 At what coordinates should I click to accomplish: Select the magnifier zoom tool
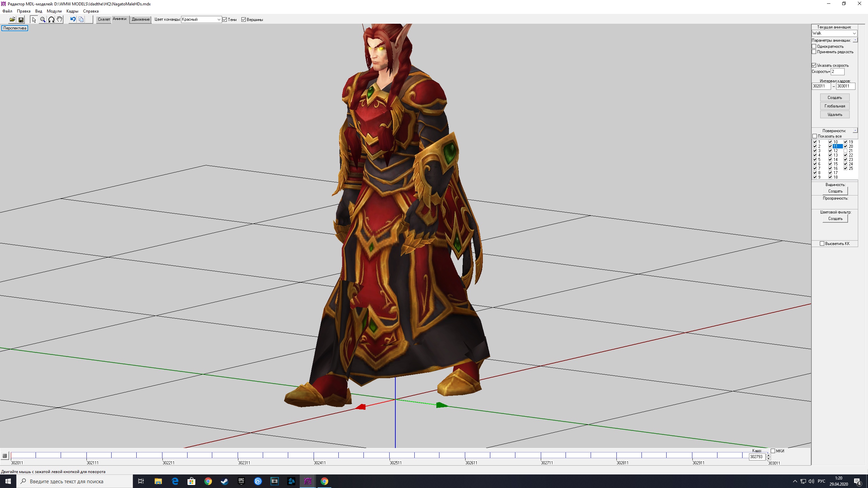[43, 20]
